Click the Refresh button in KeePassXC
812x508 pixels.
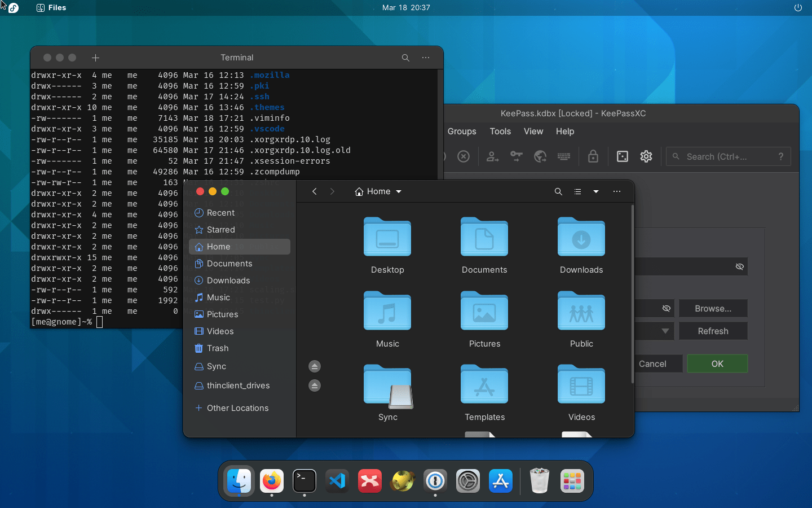click(x=713, y=331)
